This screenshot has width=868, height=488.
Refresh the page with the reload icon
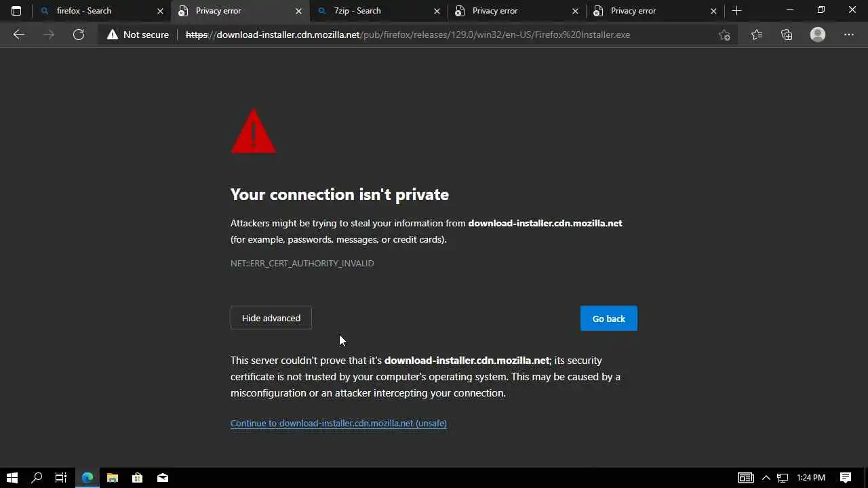pos(79,35)
